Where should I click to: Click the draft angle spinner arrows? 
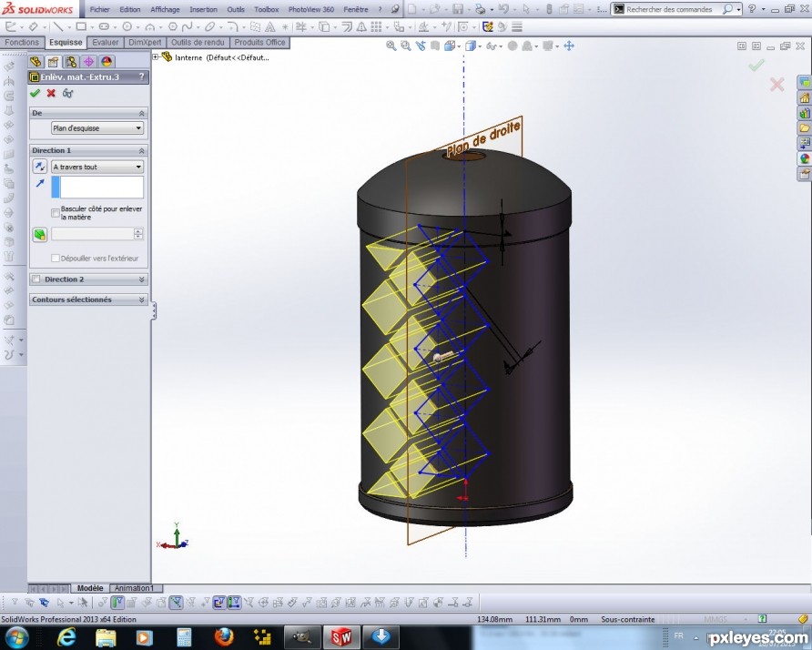pos(138,234)
